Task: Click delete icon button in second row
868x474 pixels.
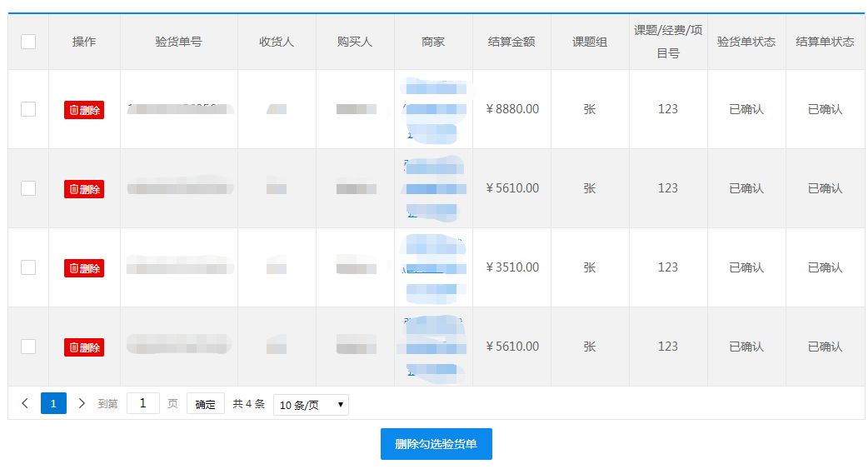Action: [x=84, y=189]
